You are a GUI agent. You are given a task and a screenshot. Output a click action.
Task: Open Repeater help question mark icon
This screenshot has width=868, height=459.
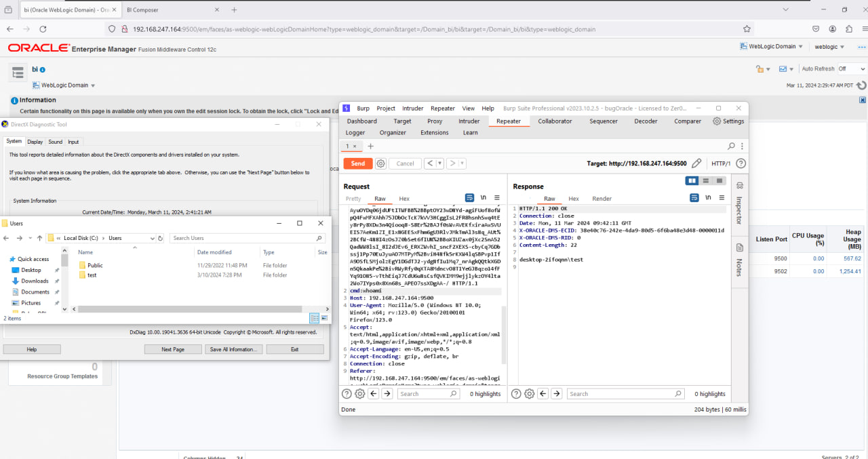tap(741, 163)
